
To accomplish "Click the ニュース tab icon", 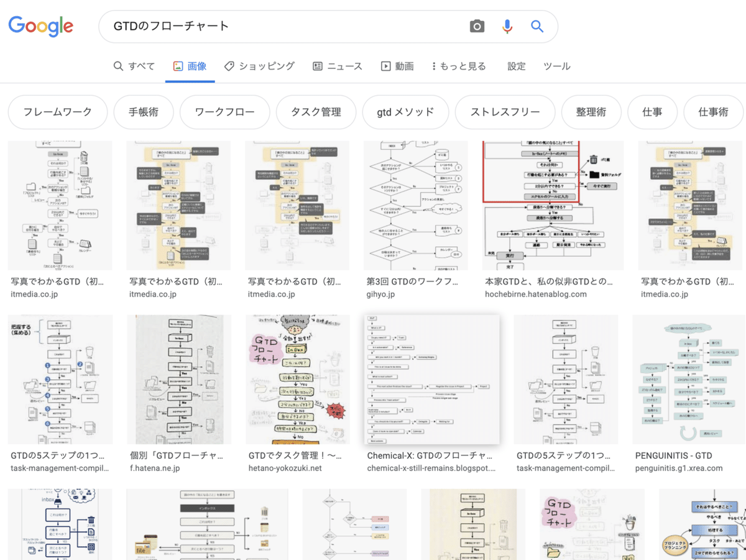I will click(319, 65).
